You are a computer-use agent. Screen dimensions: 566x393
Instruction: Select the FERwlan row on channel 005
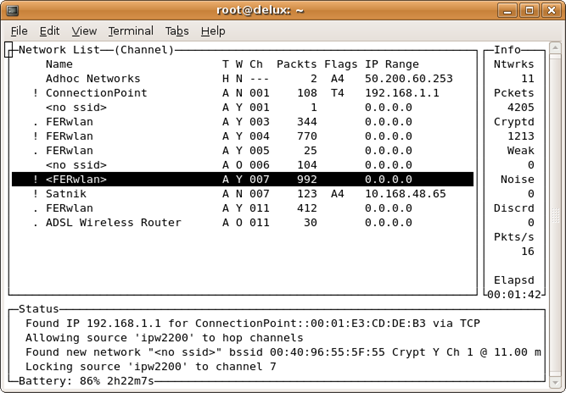click(x=243, y=150)
